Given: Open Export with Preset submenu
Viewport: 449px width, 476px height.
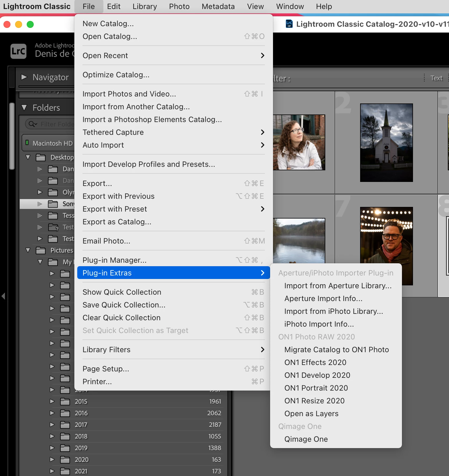Looking at the screenshot, I should [x=174, y=209].
